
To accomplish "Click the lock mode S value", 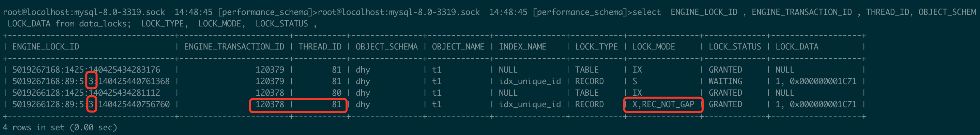I will pyautogui.click(x=634, y=81).
